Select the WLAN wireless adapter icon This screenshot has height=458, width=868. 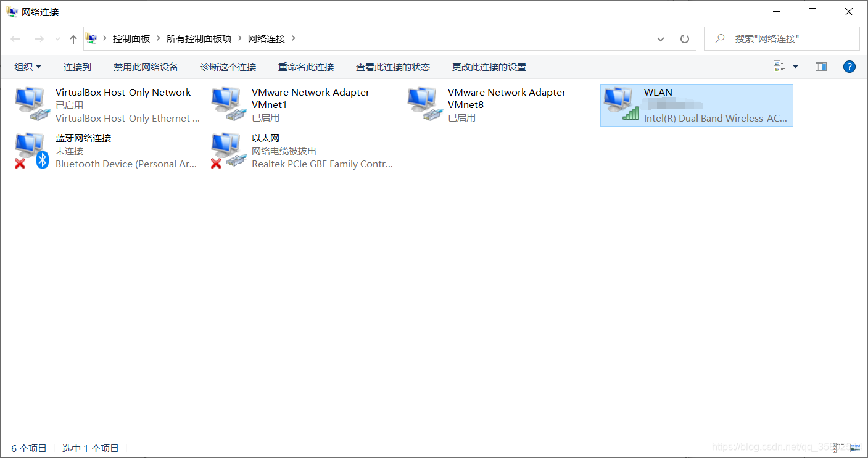(x=621, y=104)
